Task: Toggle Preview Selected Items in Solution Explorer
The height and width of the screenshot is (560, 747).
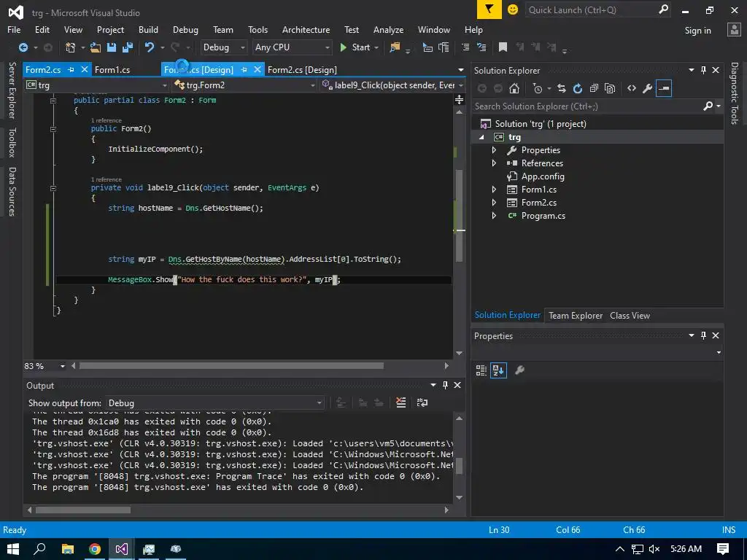Action: tap(664, 88)
